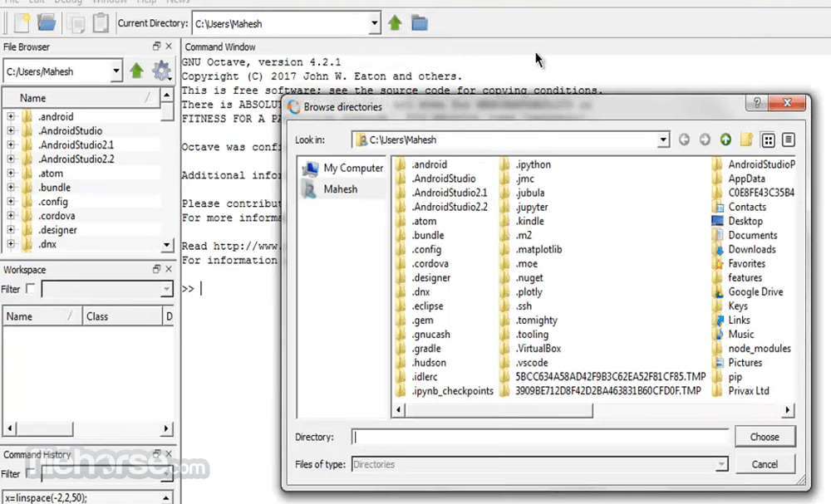This screenshot has height=504, width=831.
Task: Enable the Command History Filter checkbox
Action: click(x=31, y=472)
